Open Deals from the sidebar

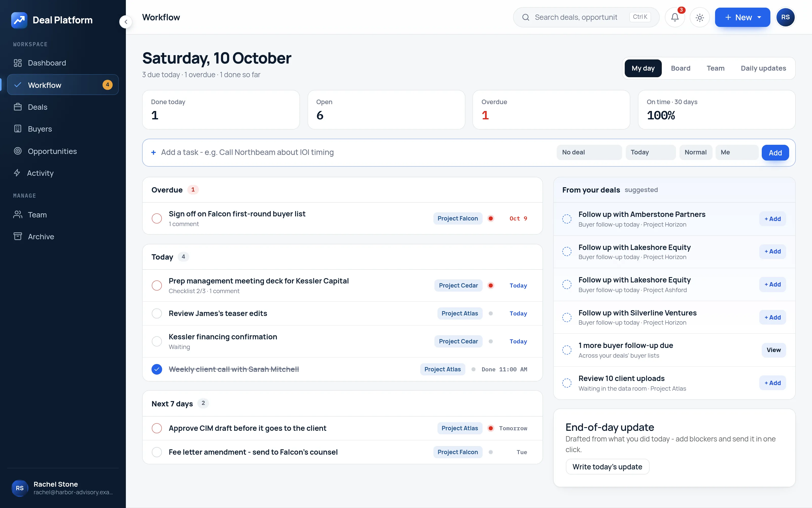coord(63,107)
